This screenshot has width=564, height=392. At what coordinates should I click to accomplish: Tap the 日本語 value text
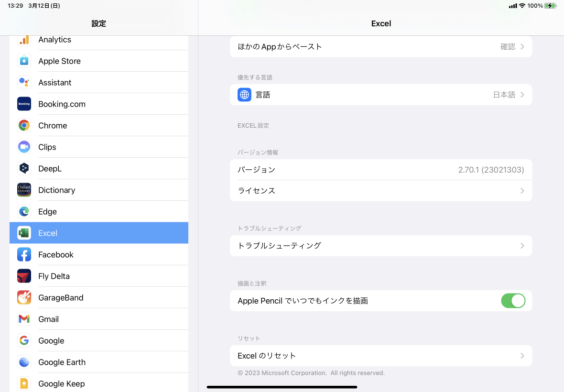coord(504,95)
